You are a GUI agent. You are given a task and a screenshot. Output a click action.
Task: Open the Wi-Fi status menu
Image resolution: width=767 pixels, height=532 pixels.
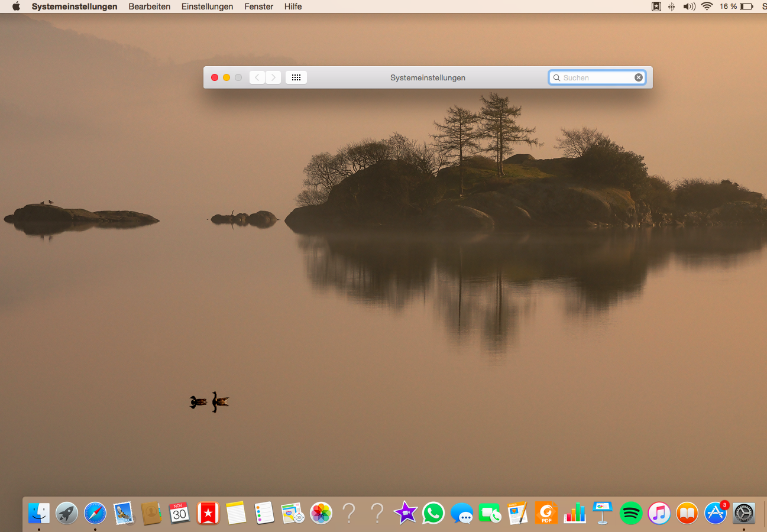pyautogui.click(x=707, y=7)
